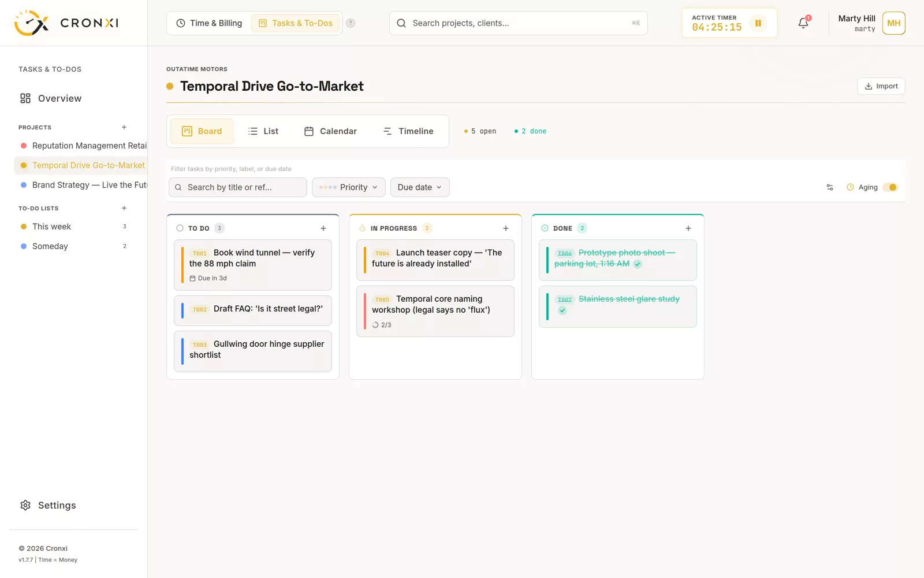Select the Board view tab
924x578 pixels.
202,131
